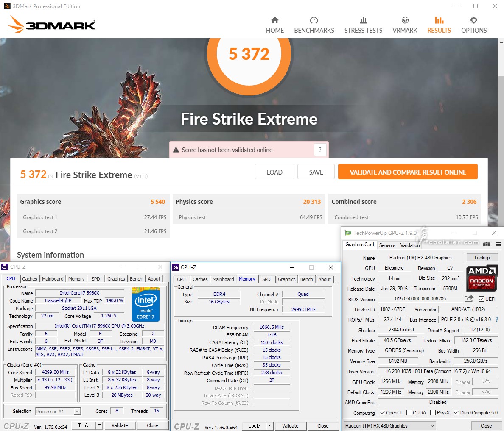Toggle the CUDA checkbox
This screenshot has height=431, width=504.
[x=409, y=413]
